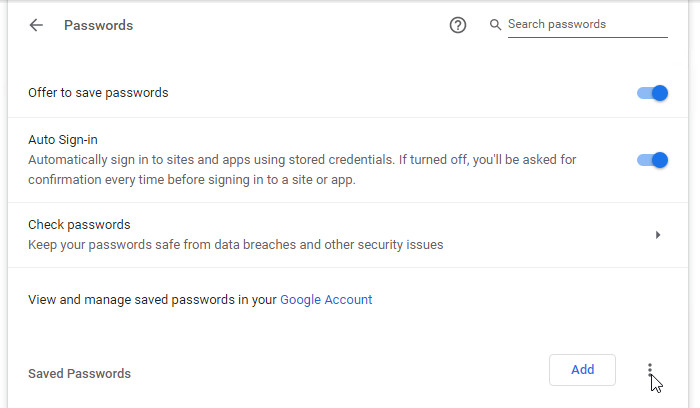Image resolution: width=700 pixels, height=408 pixels.
Task: Click the Auto Sign-in description text
Action: click(x=300, y=170)
